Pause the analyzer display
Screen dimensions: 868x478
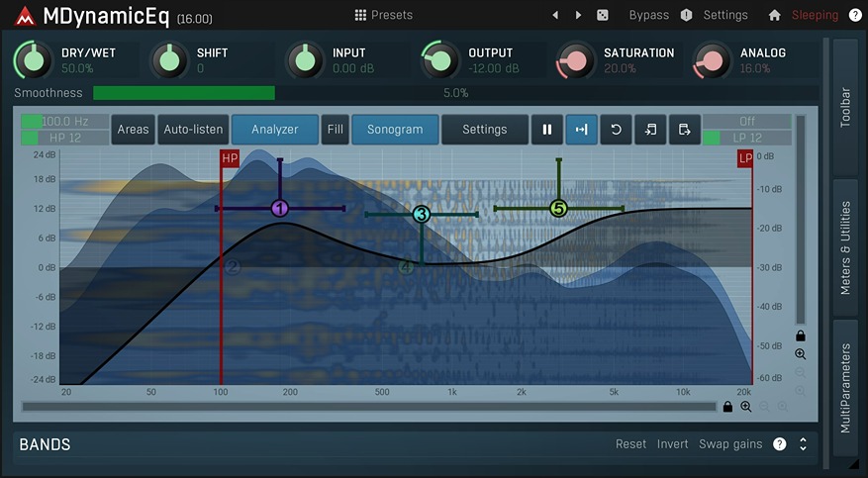pos(546,130)
